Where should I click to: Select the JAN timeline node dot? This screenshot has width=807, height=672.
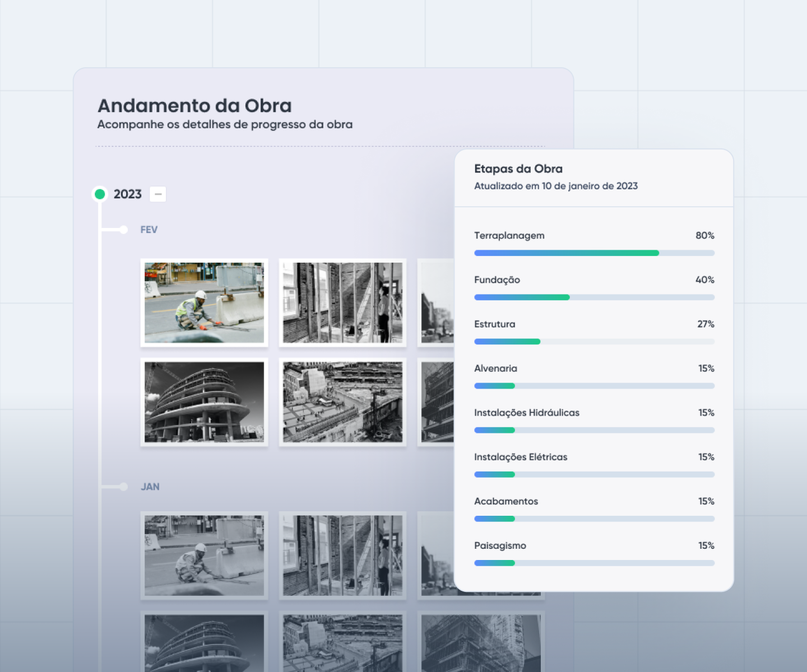[123, 487]
